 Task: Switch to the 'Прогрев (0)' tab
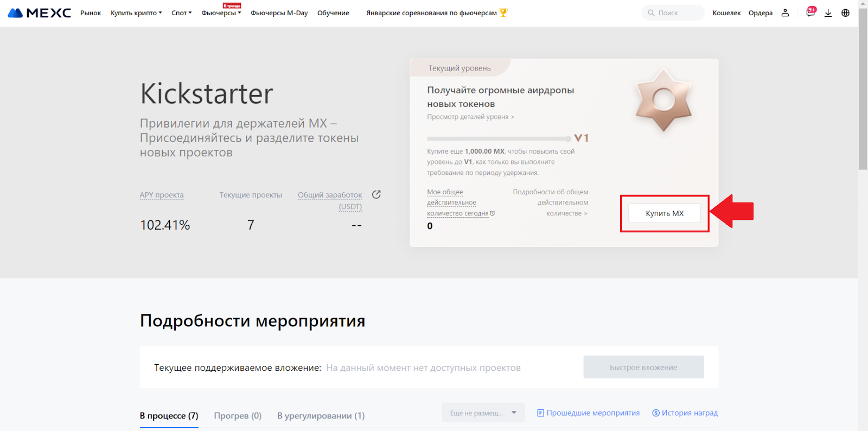(x=238, y=416)
